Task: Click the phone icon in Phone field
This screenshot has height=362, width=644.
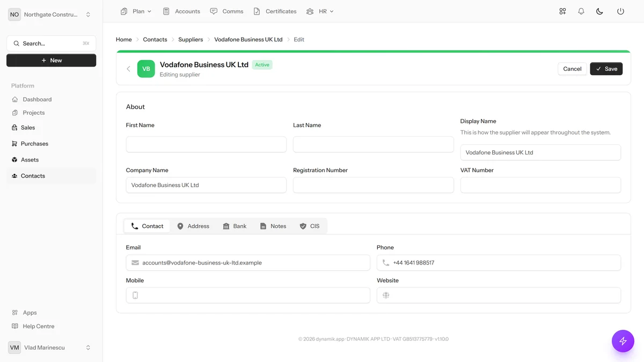Action: tap(386, 263)
